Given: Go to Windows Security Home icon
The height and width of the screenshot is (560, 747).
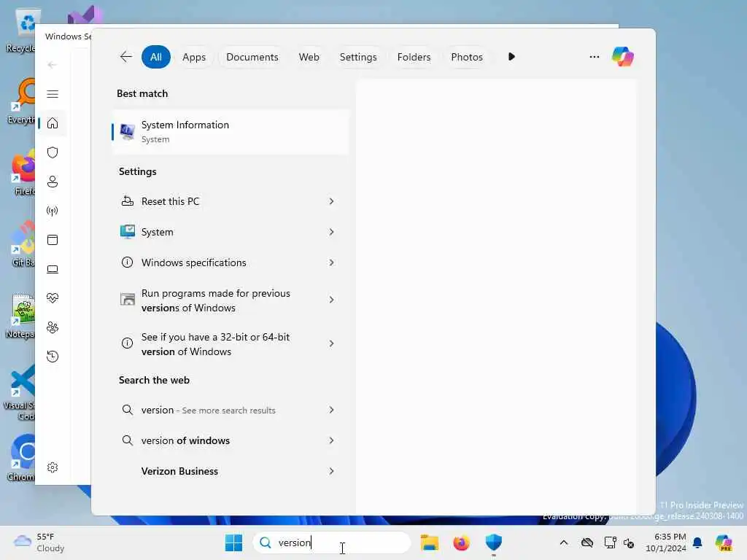Looking at the screenshot, I should 53,123.
